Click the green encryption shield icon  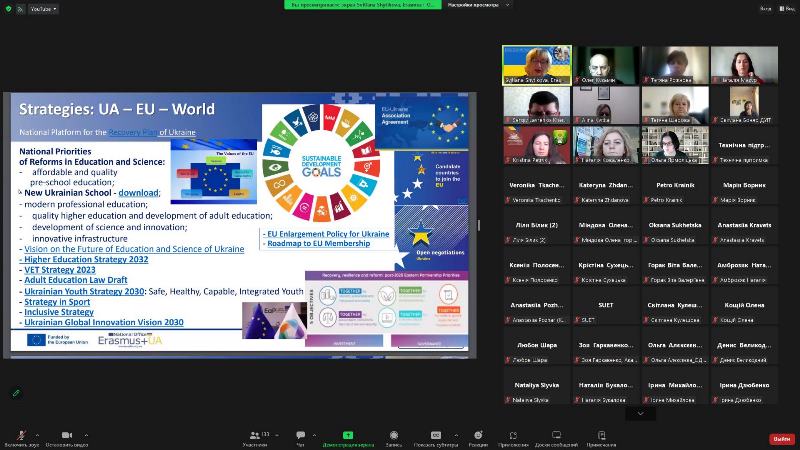(8, 9)
